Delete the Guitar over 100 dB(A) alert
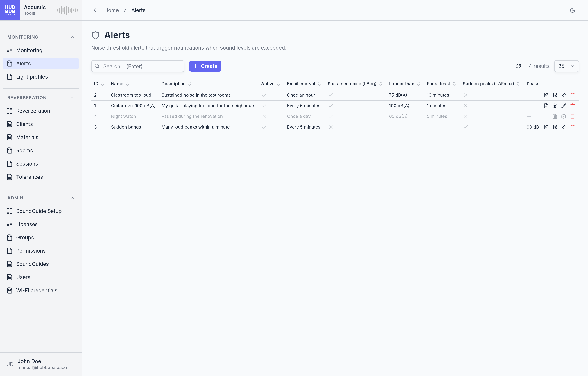 click(x=572, y=106)
